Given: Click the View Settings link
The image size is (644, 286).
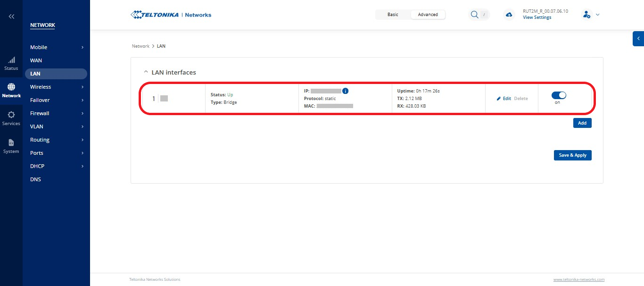Looking at the screenshot, I should 537,17.
